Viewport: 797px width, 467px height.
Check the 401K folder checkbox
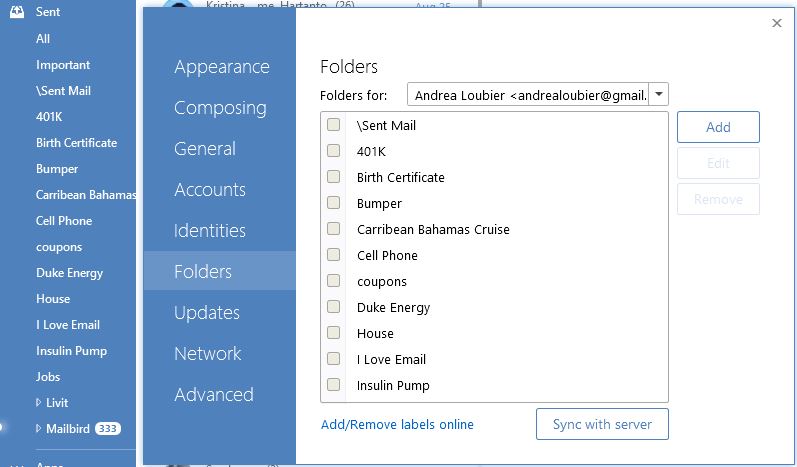pos(334,151)
